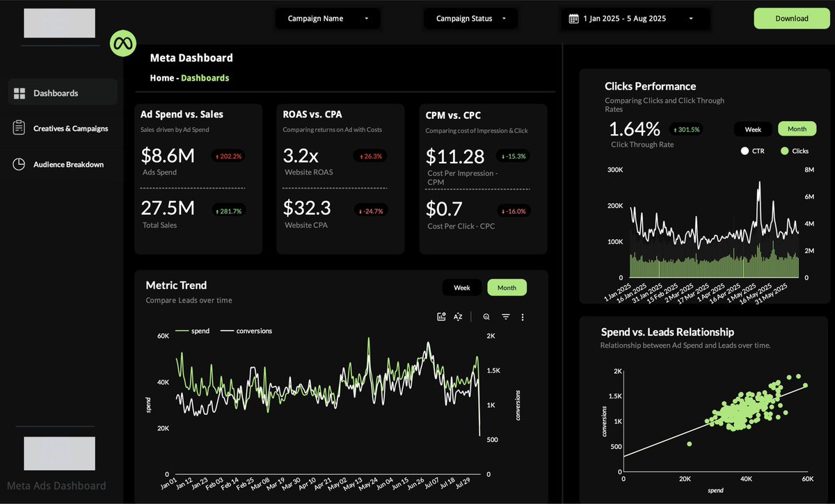Click the -16.0% CPC change badge
The height and width of the screenshot is (504, 835).
[x=514, y=211]
